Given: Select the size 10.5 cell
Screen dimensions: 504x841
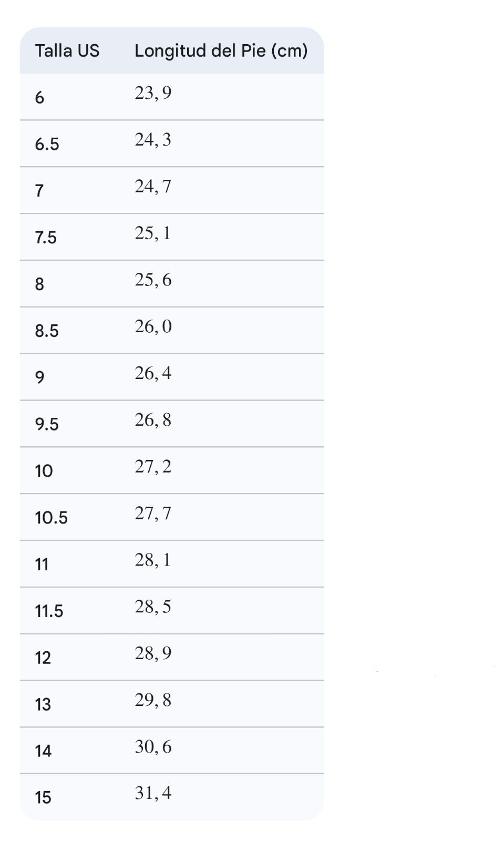Looking at the screenshot, I should click(51, 518).
